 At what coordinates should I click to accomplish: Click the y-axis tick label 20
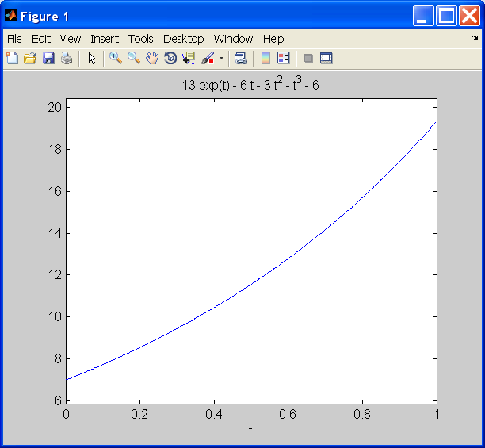coord(55,107)
